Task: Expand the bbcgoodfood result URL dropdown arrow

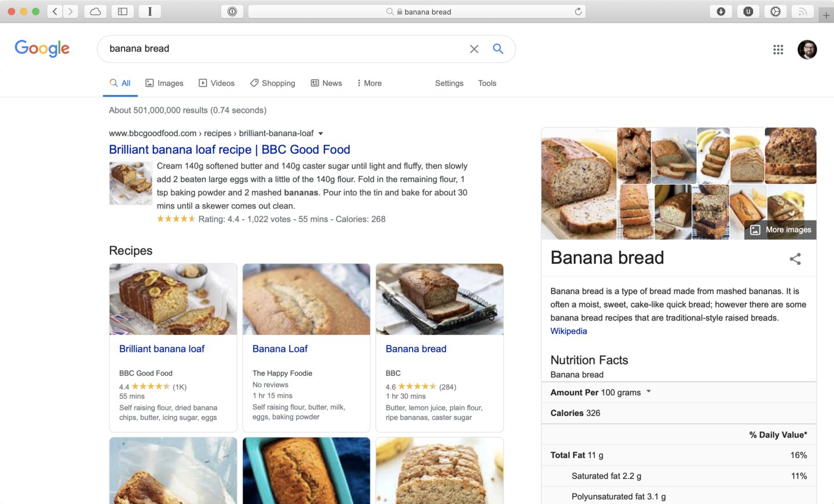Action: click(x=321, y=134)
